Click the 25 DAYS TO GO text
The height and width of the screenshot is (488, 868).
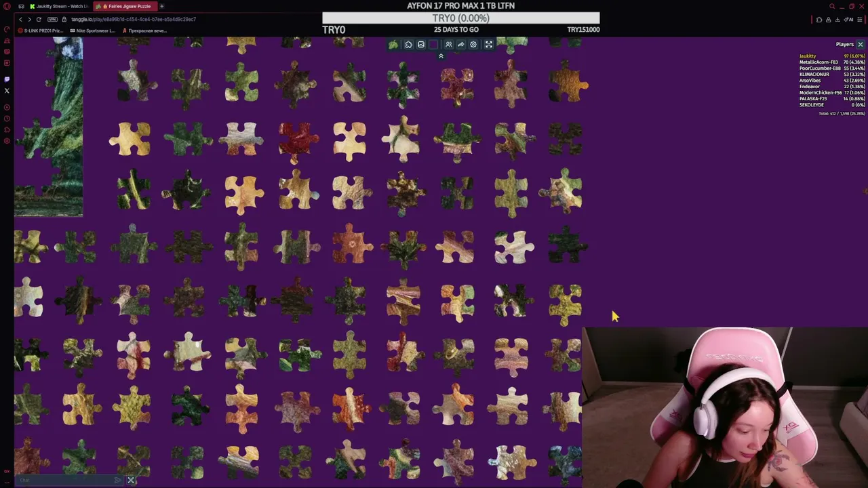[456, 30]
